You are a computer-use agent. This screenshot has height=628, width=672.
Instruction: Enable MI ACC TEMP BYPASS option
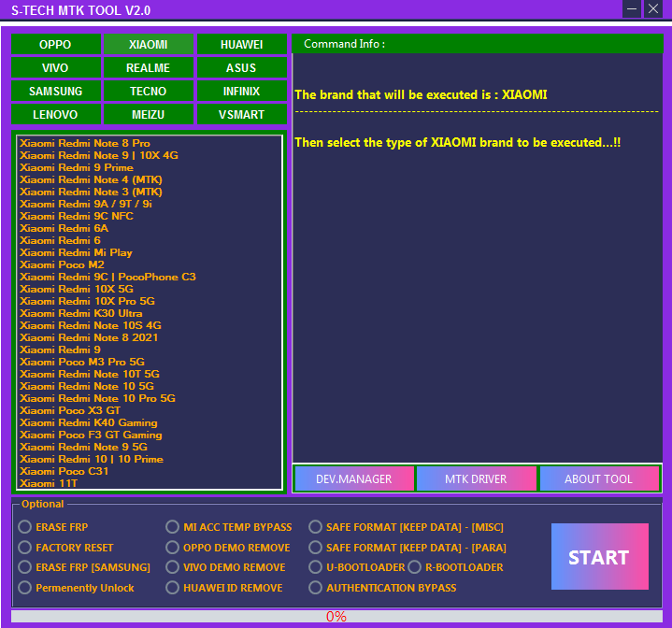[229, 527]
